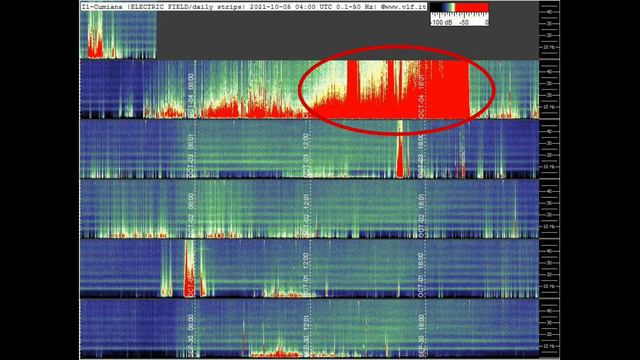
Task: Click the OCT-01 18:00 time marker
Action: (421, 275)
